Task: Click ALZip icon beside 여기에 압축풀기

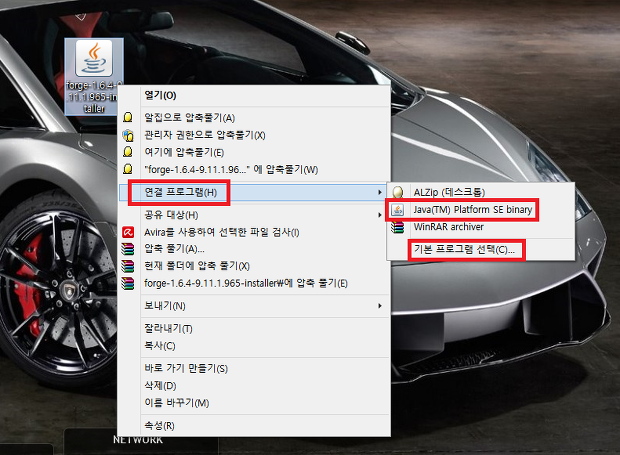Action: click(128, 152)
